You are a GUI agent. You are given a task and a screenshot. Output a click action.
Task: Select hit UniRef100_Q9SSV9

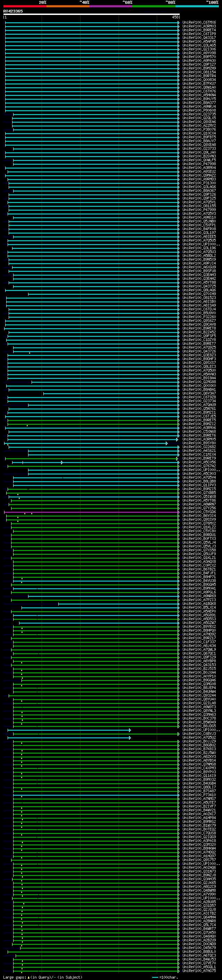pyautogui.click(x=199, y=520)
